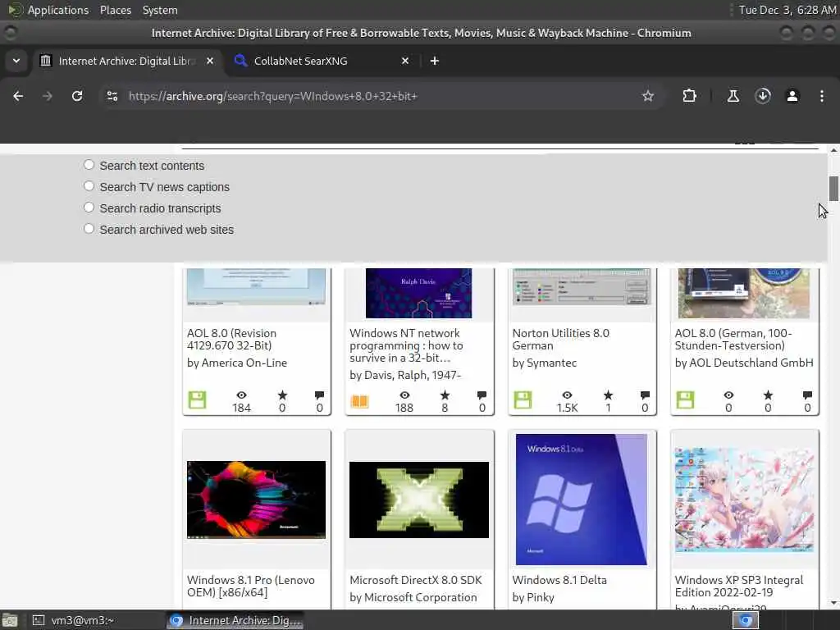Click the DirectX 8.0 SDK green X thumbnail
Viewport: 840px width, 630px height.
coord(419,500)
